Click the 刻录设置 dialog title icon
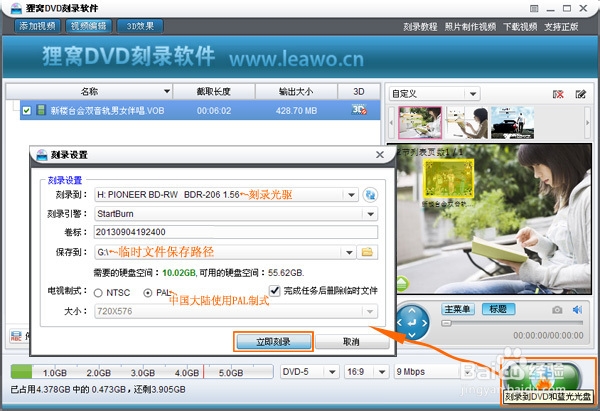 coord(41,155)
